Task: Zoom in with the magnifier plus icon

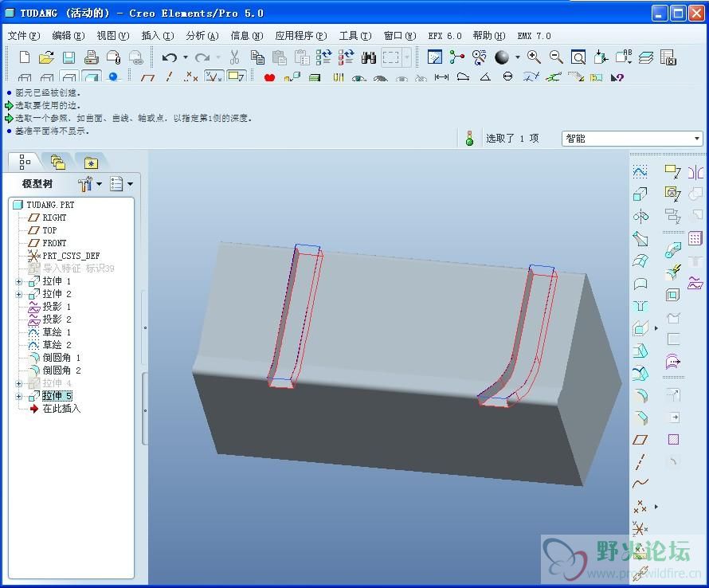Action: 534,57
